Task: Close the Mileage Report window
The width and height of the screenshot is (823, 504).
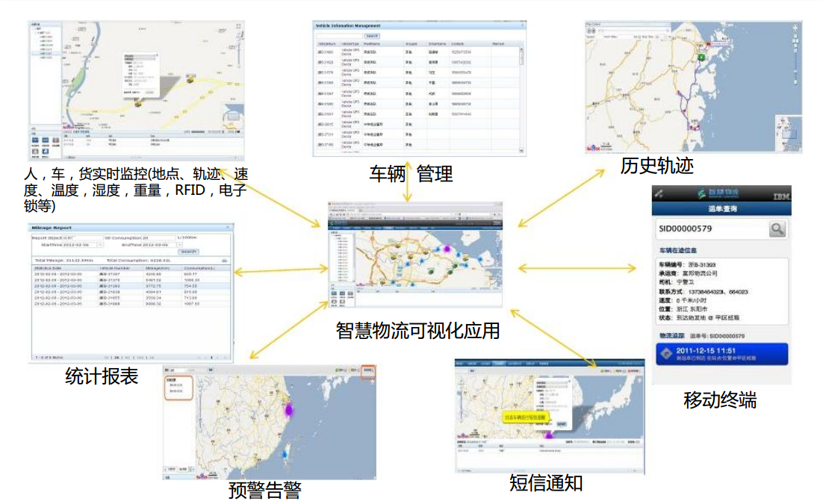Action: click(229, 227)
